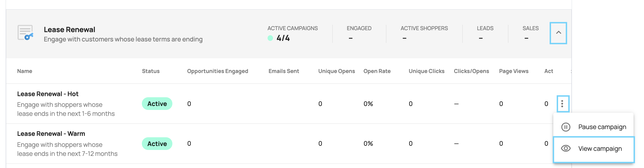The image size is (644, 168).
Task: Sort by Clicks/Opens column header
Action: [x=471, y=71]
